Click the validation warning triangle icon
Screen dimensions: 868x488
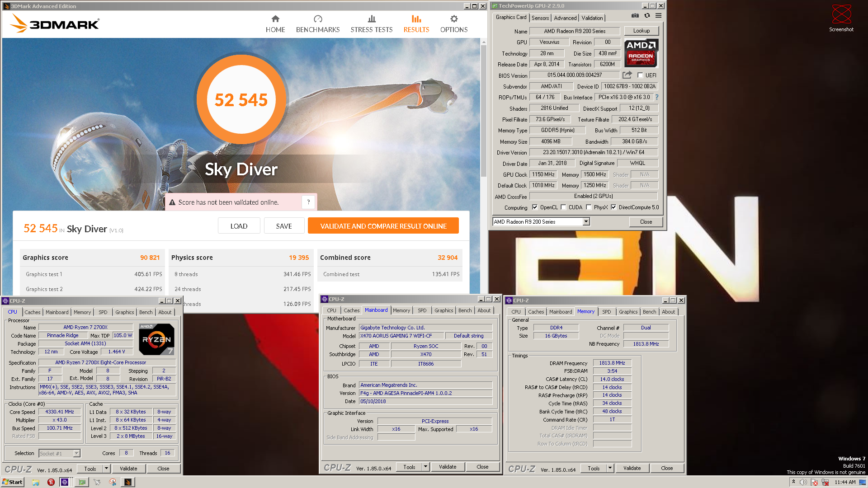click(172, 202)
